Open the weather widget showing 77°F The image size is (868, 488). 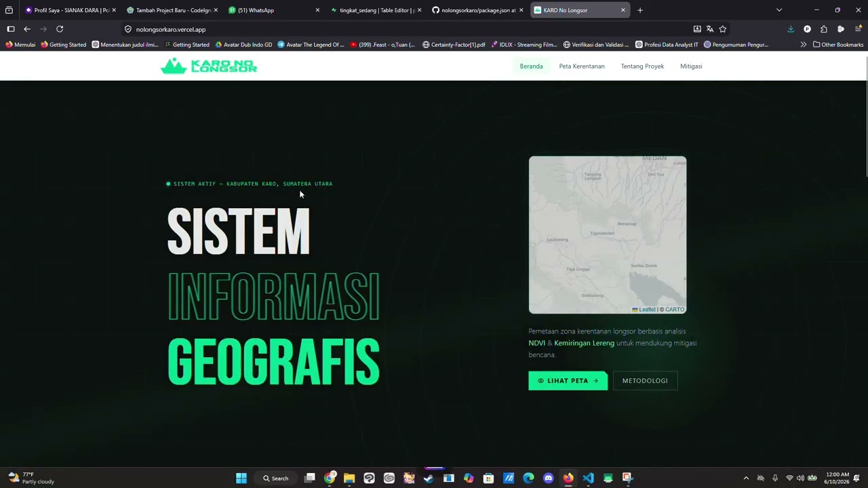(31, 478)
